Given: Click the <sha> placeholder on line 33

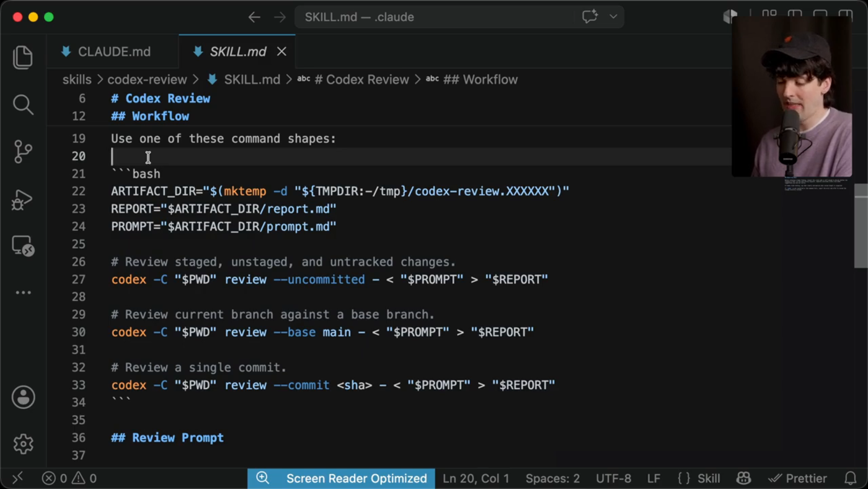Looking at the screenshot, I should tap(354, 385).
